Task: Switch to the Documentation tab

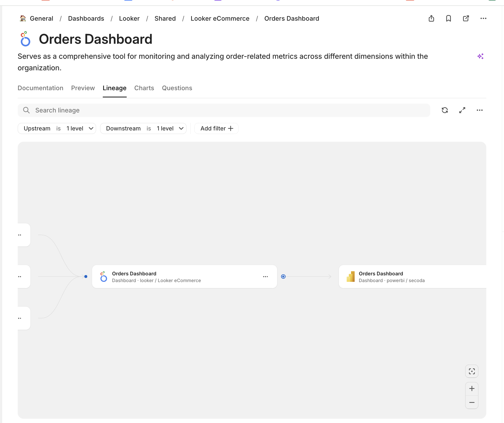Action: point(41,88)
